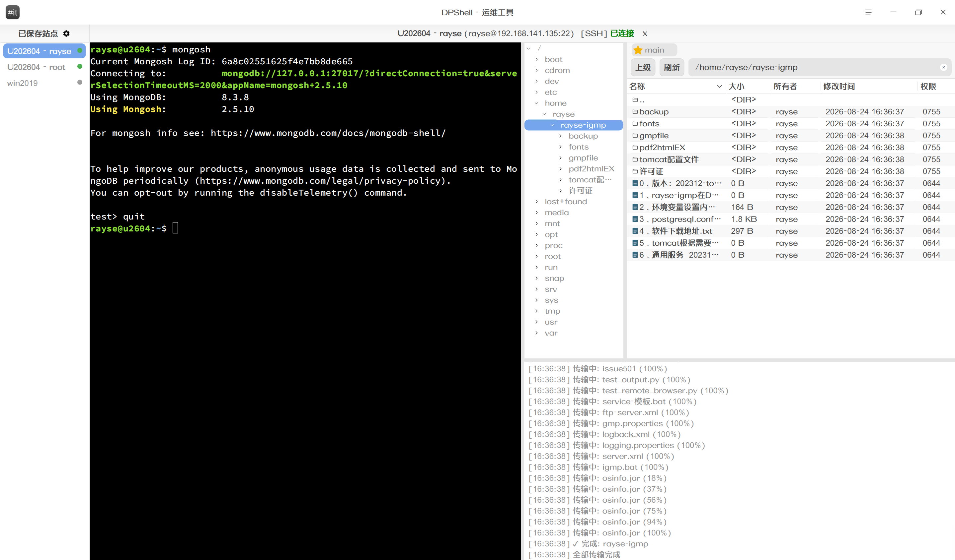Viewport: 955px width, 560px height.
Task: Expand the var folder in tree
Action: coord(536,333)
